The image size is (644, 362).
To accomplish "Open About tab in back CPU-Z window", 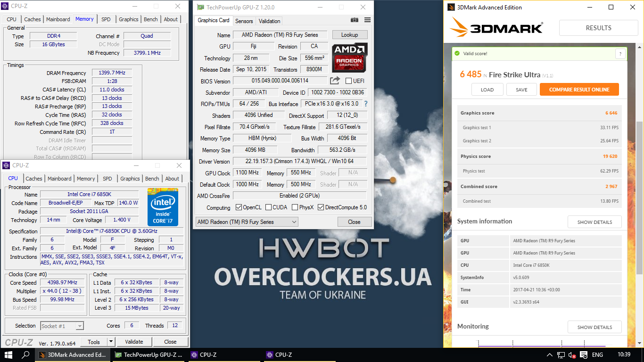I will (x=171, y=19).
